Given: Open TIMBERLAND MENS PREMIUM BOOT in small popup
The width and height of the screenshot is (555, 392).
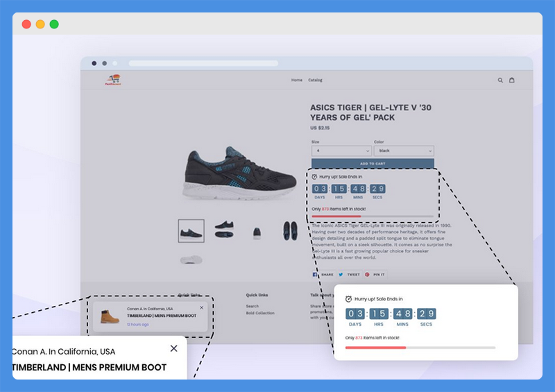Looking at the screenshot, I should pos(162,316).
